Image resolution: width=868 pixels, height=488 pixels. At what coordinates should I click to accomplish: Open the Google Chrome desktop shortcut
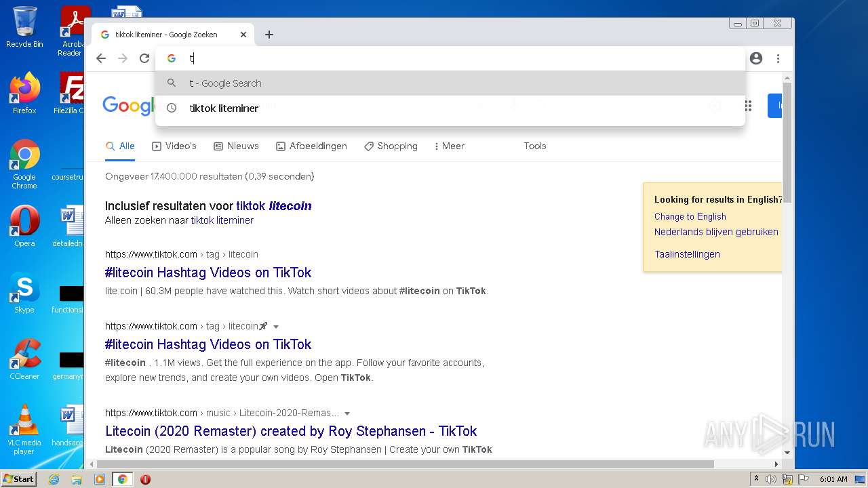(24, 164)
